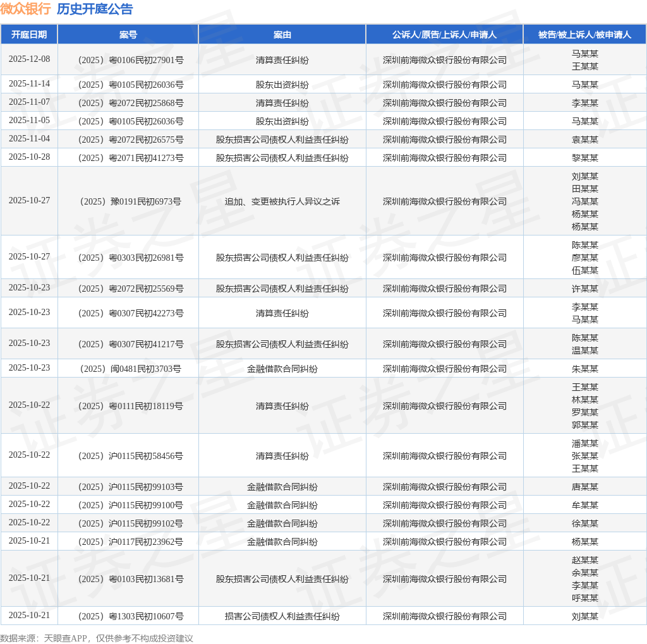This screenshot has height=644, width=647.
Task: Select case number 沪0115民初99100号
Action: coord(131,504)
